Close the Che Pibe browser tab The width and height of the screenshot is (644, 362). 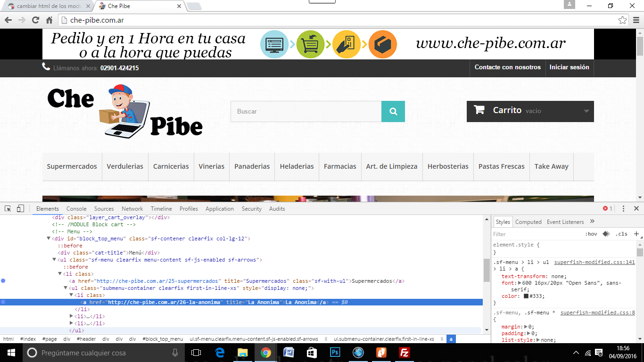179,6
